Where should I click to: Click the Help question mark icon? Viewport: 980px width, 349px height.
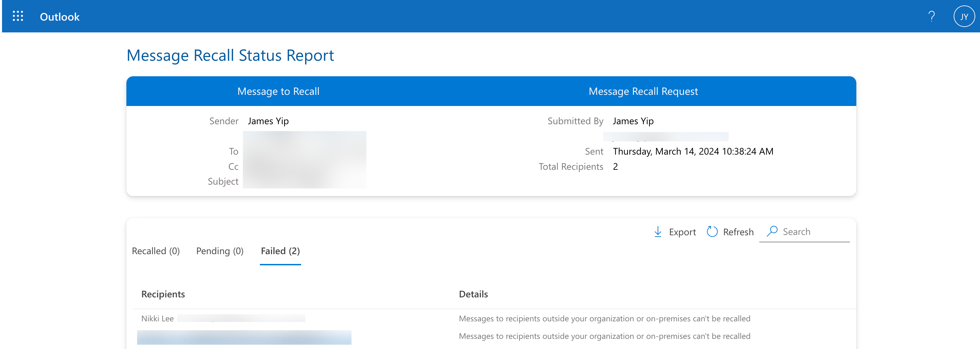(932, 16)
